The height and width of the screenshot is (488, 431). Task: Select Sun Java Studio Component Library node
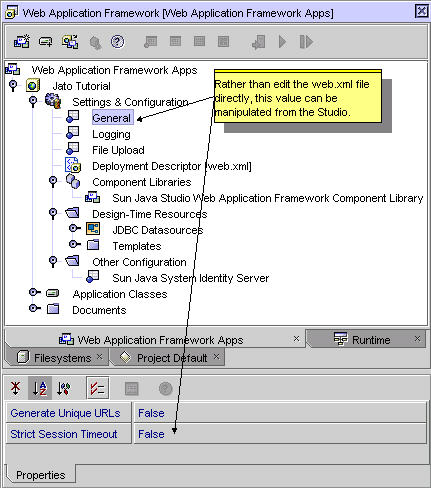pyautogui.click(x=268, y=198)
